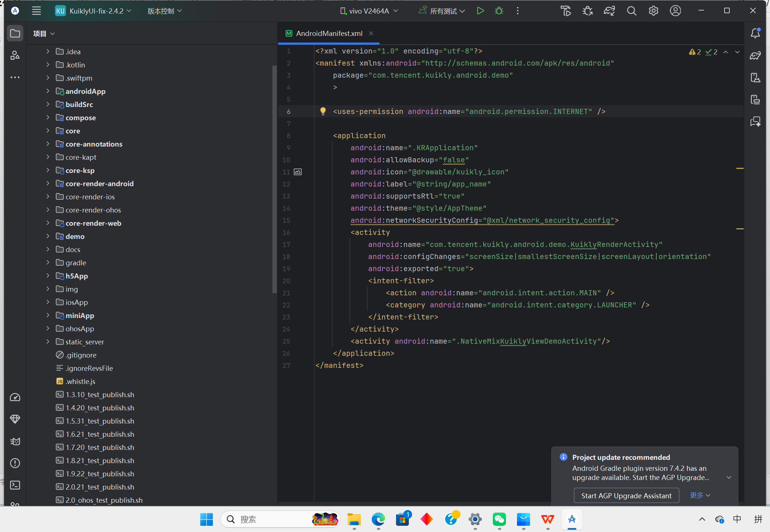Click the light bulb intention icon

[323, 111]
